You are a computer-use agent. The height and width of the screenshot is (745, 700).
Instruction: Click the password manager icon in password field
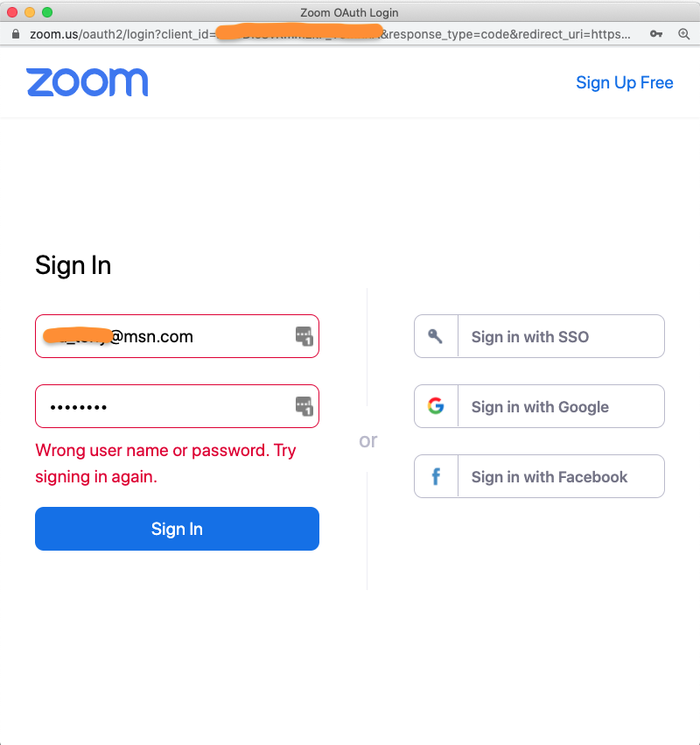click(304, 406)
